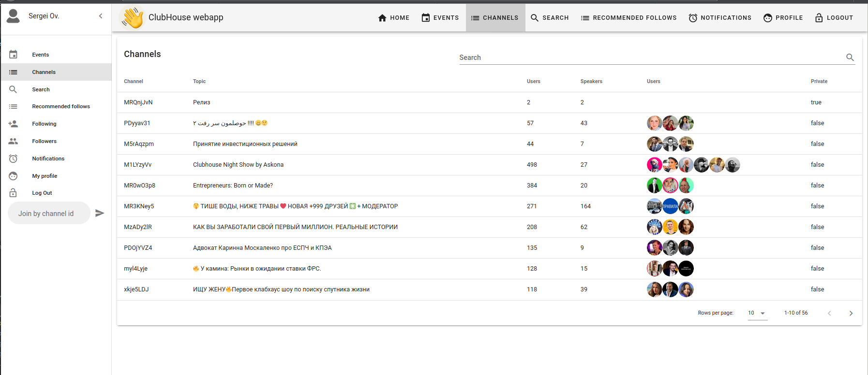868x375 pixels.
Task: Click the calendar icon next to EVENTS
Action: click(426, 18)
